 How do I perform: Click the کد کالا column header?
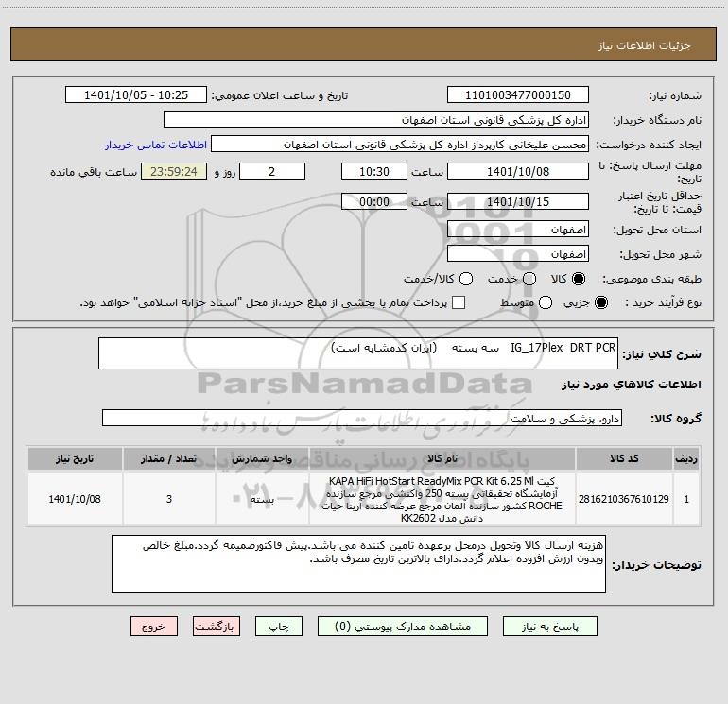click(x=624, y=458)
